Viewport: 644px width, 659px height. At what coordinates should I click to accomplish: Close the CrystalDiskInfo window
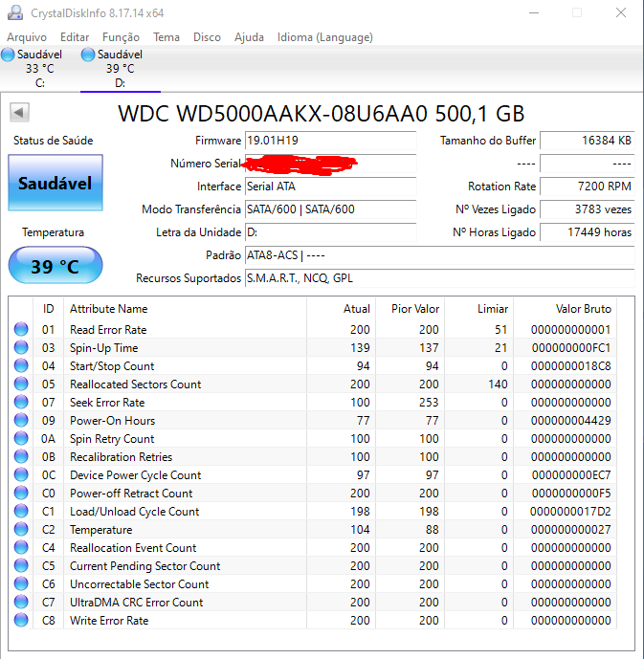621,12
